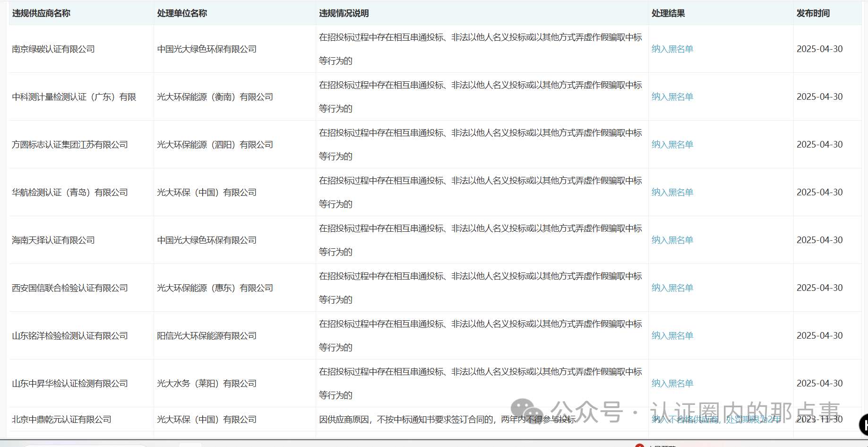Open 纳入黑名单 link for 中科测计量检测认证 row
Viewport: 868px width, 447px height.
coord(672,96)
